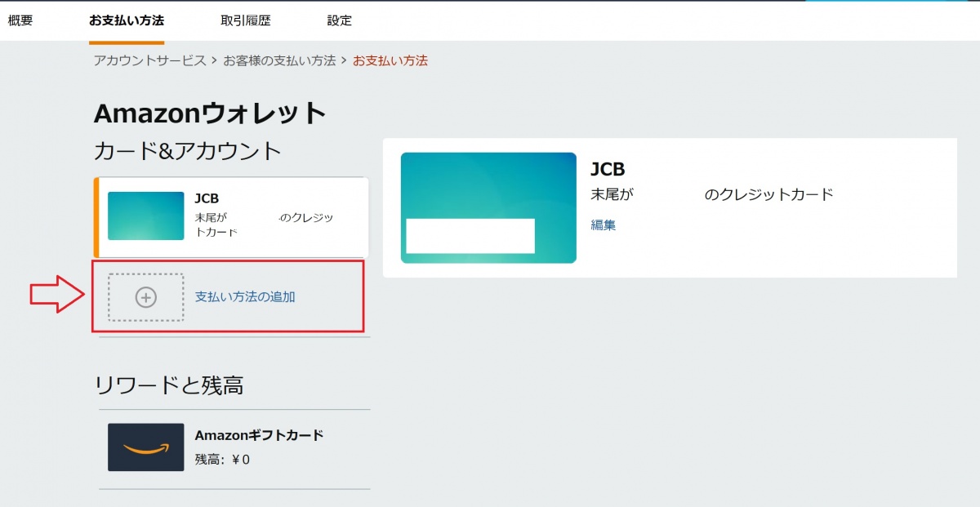Click the 残高: ¥0 balance text
980x507 pixels.
[x=222, y=460]
